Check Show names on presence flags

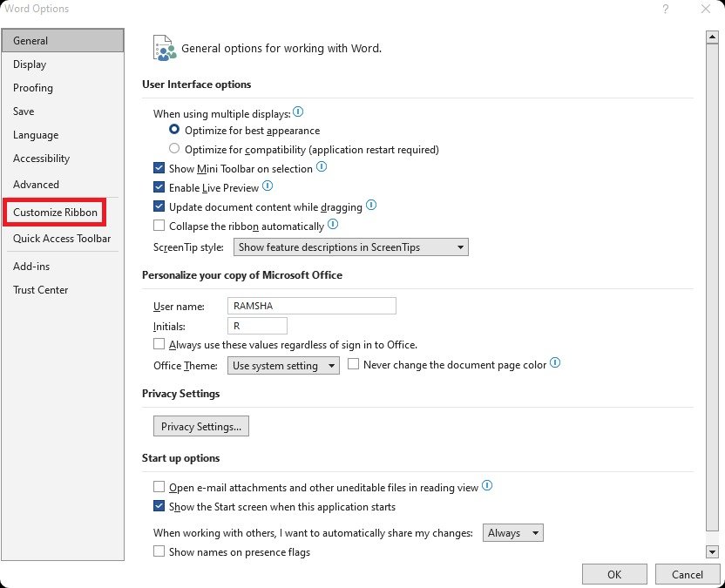point(159,551)
